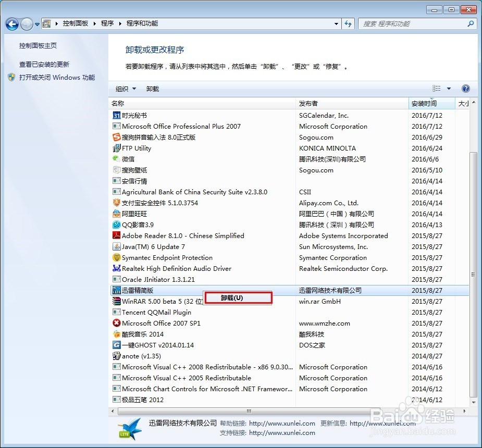The height and width of the screenshot is (448, 482).
Task: Click the QQ影音3.9 application icon
Action: [117, 225]
